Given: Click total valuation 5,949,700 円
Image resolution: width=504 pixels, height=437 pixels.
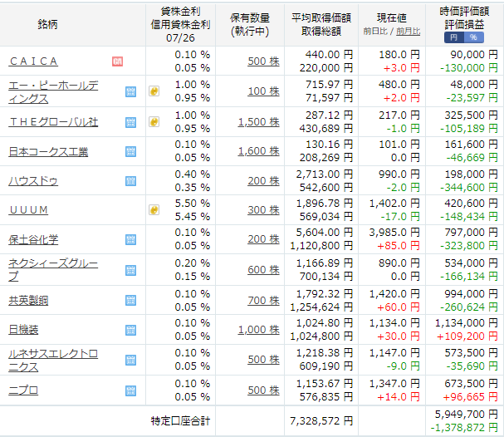Looking at the screenshot, I should [x=467, y=415].
